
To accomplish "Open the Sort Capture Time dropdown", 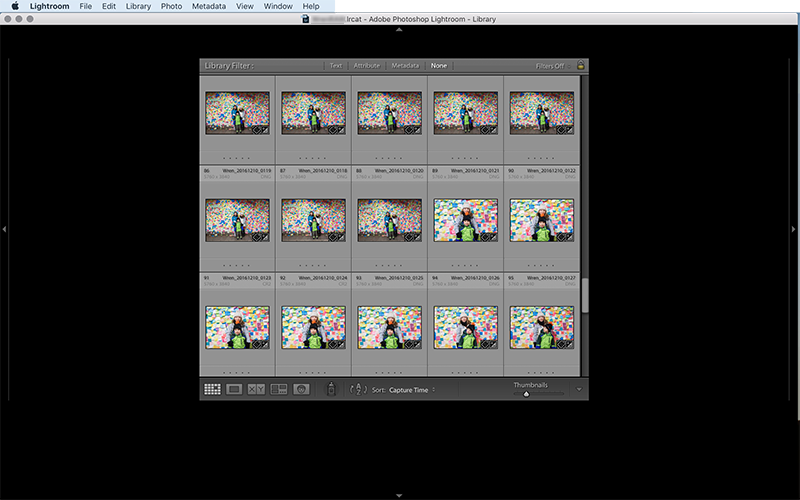I will (412, 390).
